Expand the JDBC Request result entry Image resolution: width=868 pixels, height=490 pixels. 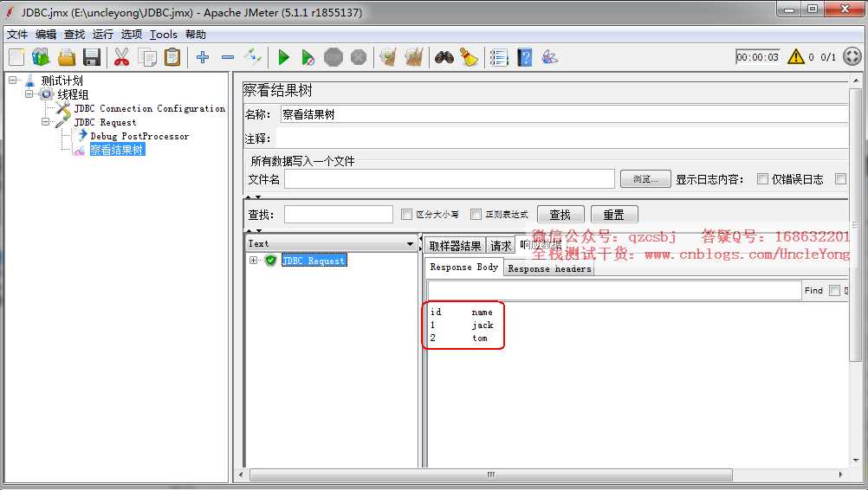pos(253,260)
